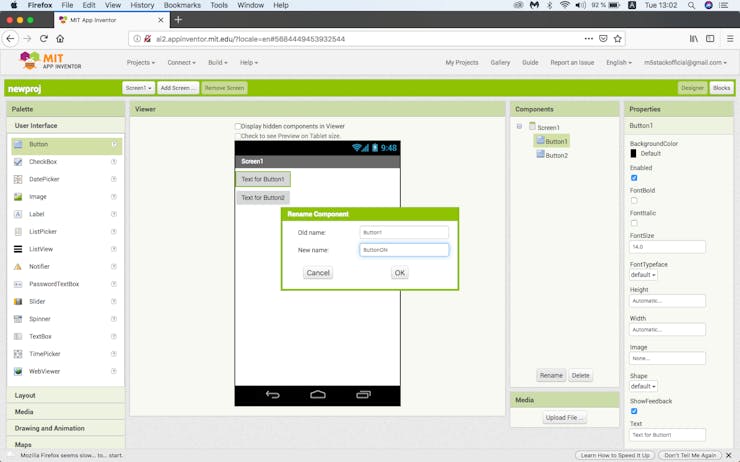Click Learn How to Speed It Up
The width and height of the screenshot is (740, 462).
(x=615, y=455)
